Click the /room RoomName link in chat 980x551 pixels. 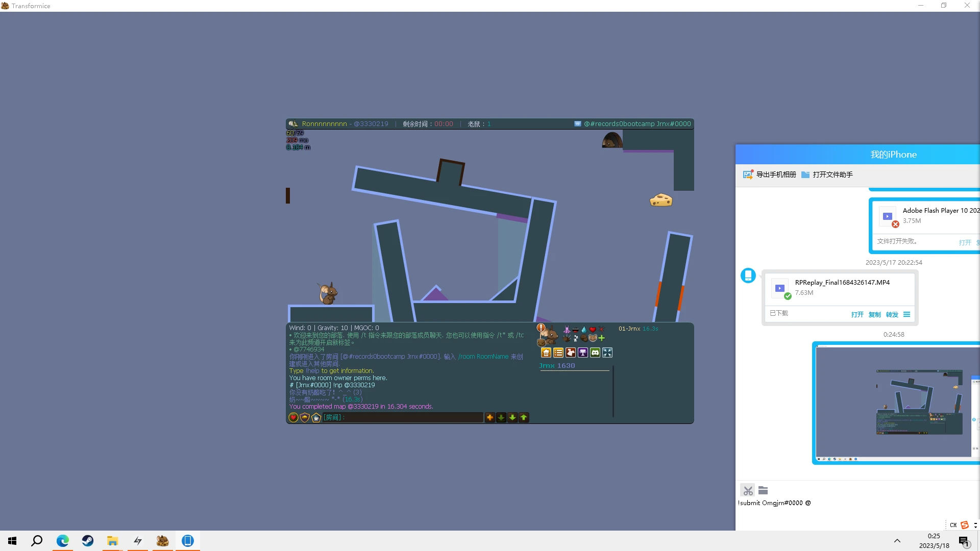coord(483,357)
